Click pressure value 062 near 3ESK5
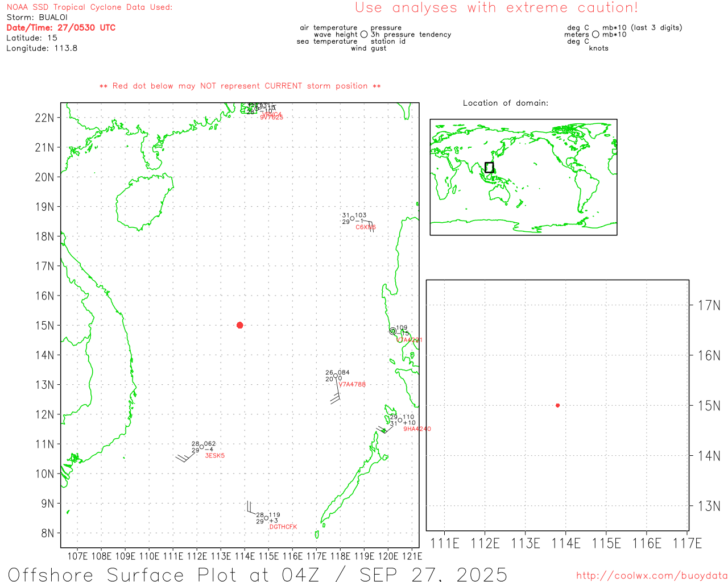Image resolution: width=728 pixels, height=582 pixels. 210,444
